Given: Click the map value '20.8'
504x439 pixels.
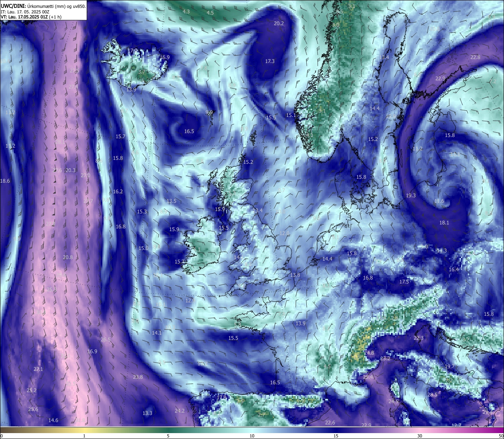Looking at the screenshot, I should [68, 257].
